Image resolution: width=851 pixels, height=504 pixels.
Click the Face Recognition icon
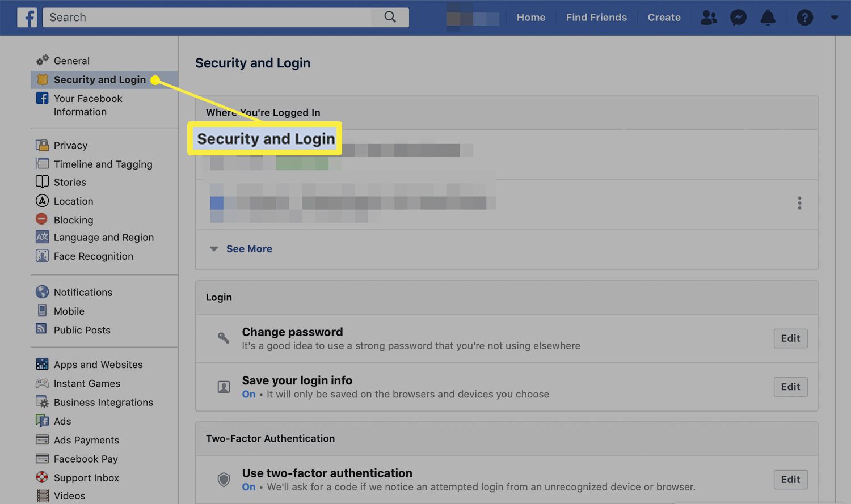click(x=43, y=256)
